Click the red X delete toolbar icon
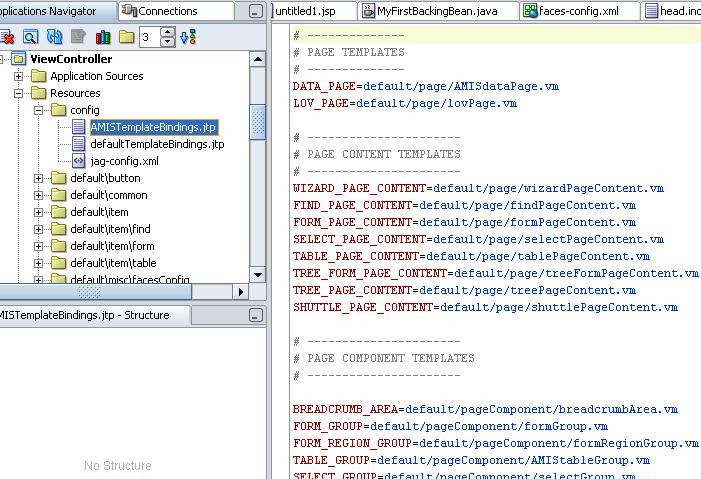Image resolution: width=701 pixels, height=479 pixels. 7,37
